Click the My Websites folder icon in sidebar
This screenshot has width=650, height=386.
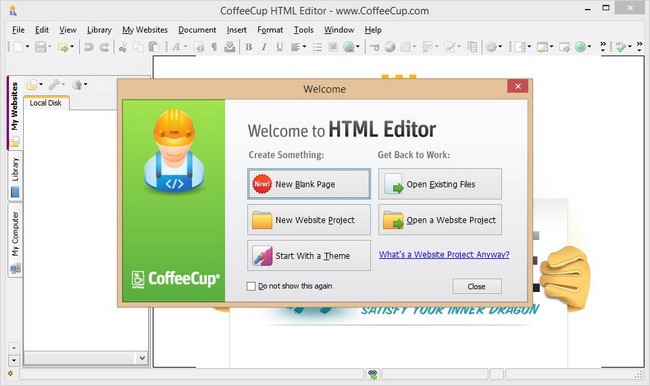pos(15,142)
